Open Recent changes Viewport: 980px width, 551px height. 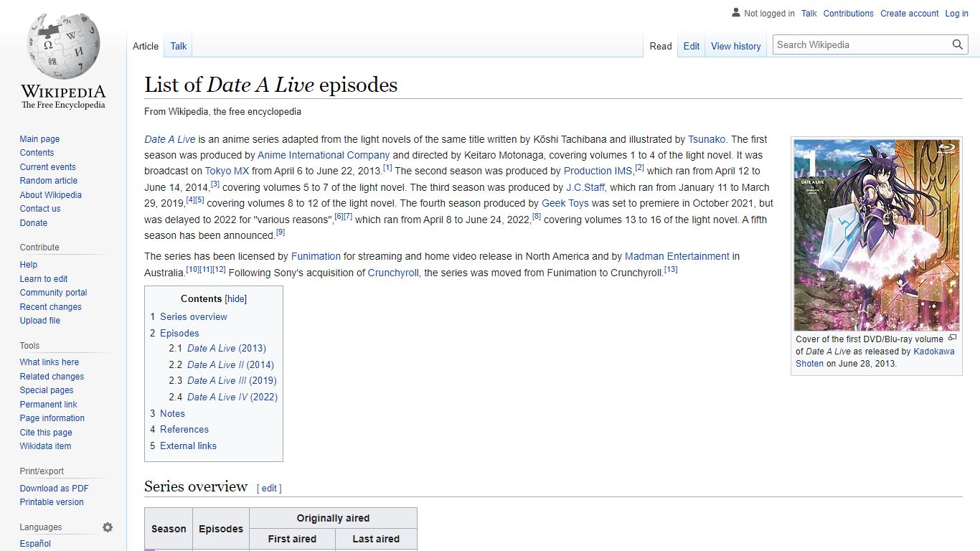(51, 307)
